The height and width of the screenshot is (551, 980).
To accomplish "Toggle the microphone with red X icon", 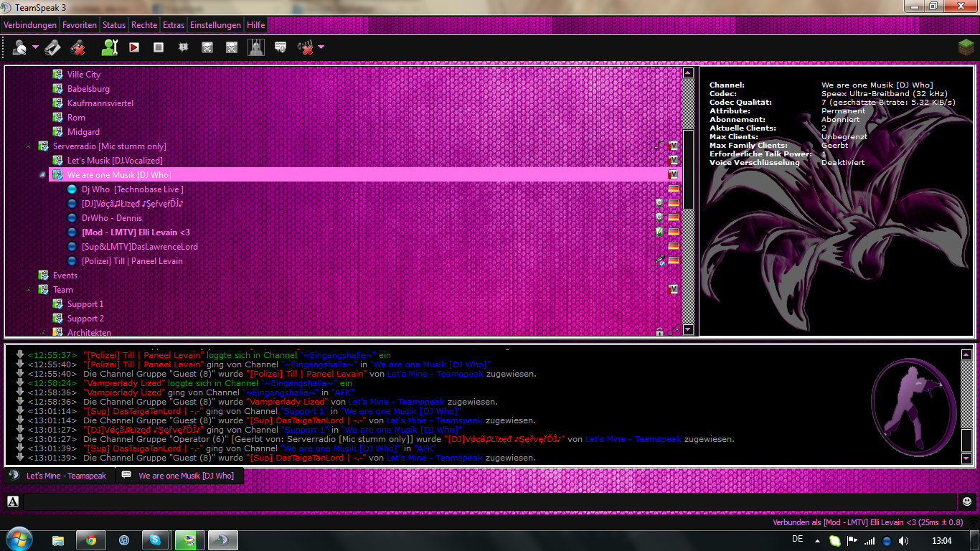I will tap(77, 47).
